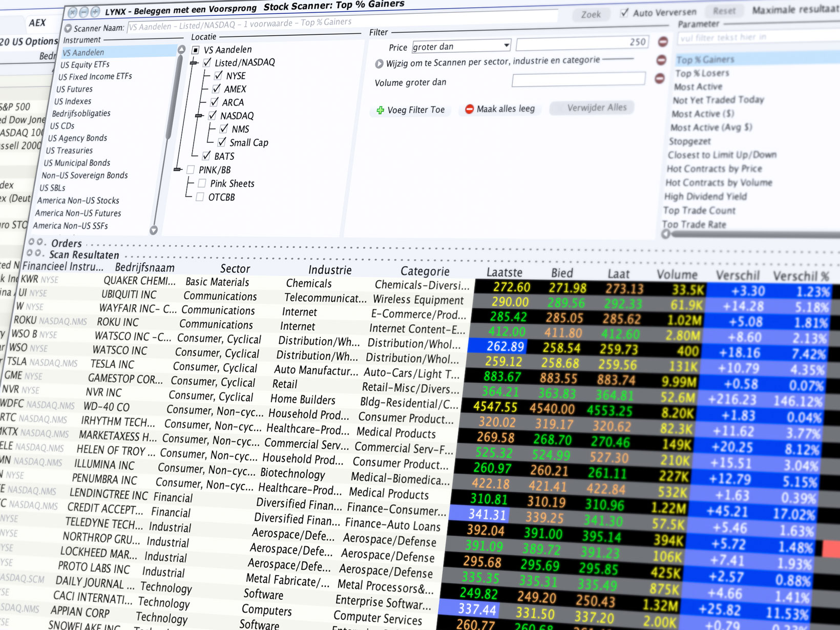The width and height of the screenshot is (840, 630).
Task: Collapse the NASDAQ tree node
Action: (x=199, y=116)
